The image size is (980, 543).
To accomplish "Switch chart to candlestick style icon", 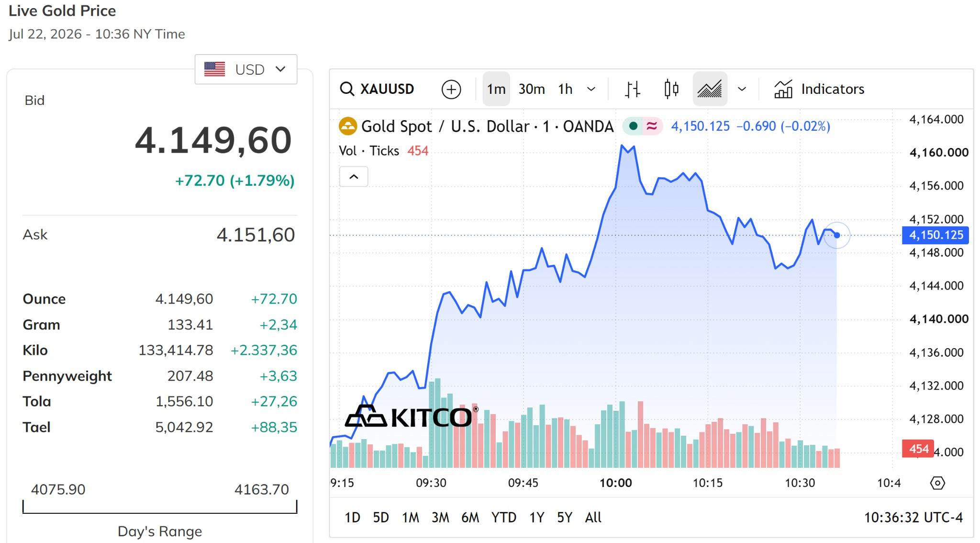I will (671, 89).
